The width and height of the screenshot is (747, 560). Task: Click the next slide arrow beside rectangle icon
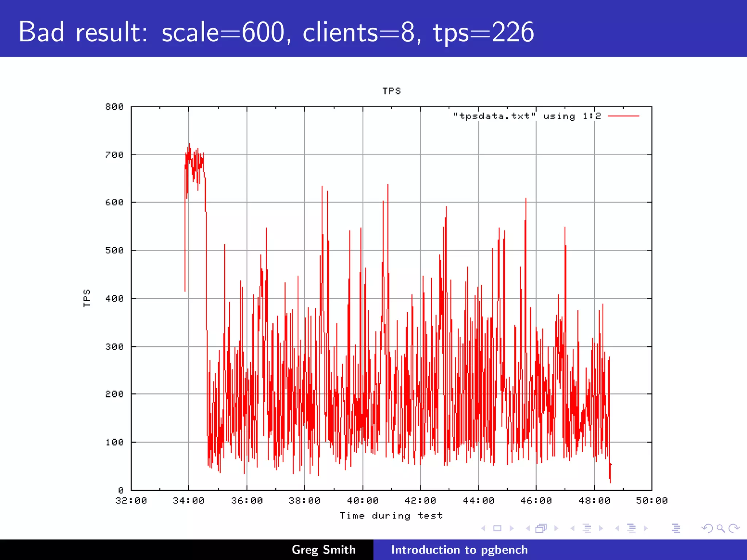point(512,528)
